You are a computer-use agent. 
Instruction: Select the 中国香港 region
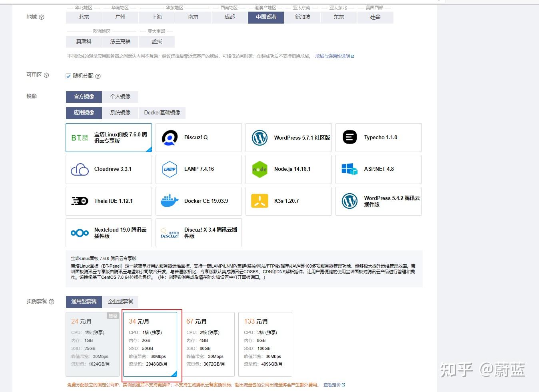tap(266, 17)
